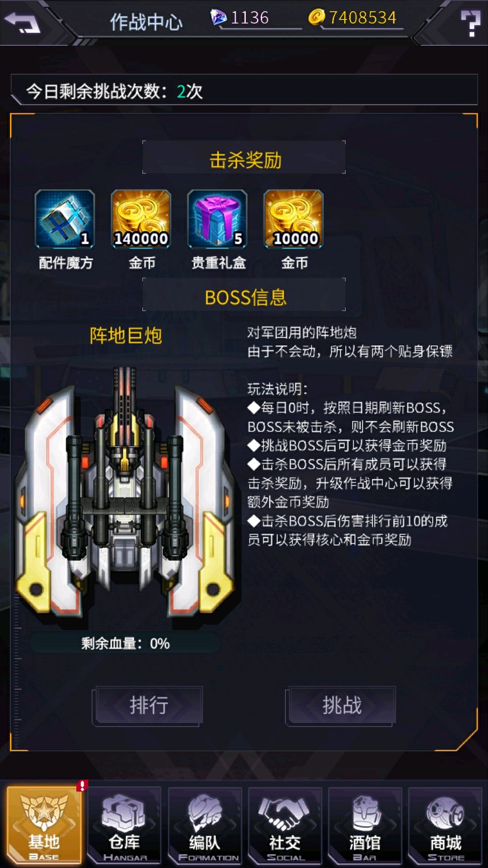
Task: Open the 社交 Social tab
Action: tap(285, 826)
